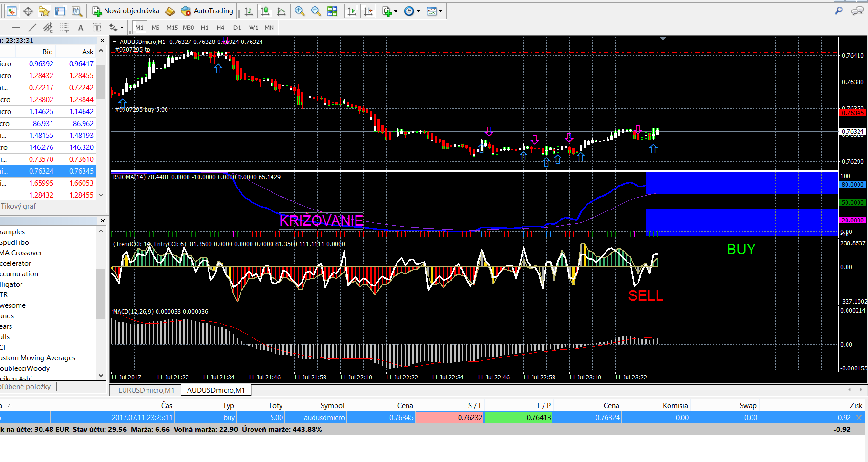The height and width of the screenshot is (462, 868).
Task: Open the Strategy Tester icon
Action: (x=76, y=11)
